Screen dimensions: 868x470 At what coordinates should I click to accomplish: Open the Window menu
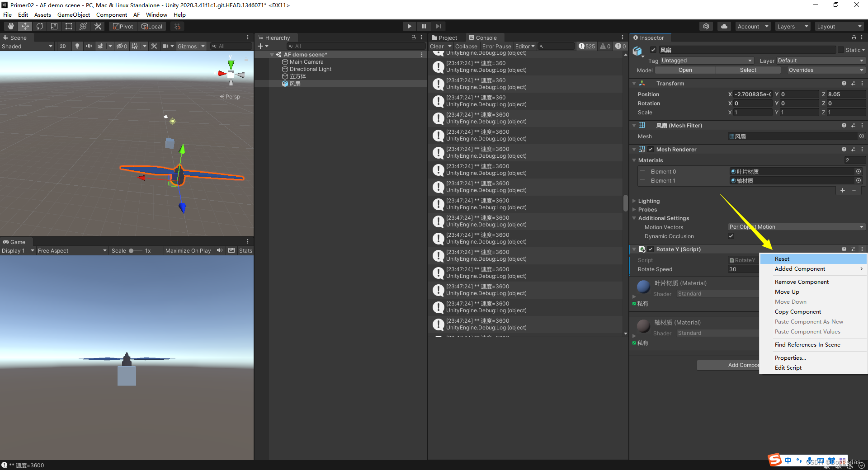click(156, 14)
